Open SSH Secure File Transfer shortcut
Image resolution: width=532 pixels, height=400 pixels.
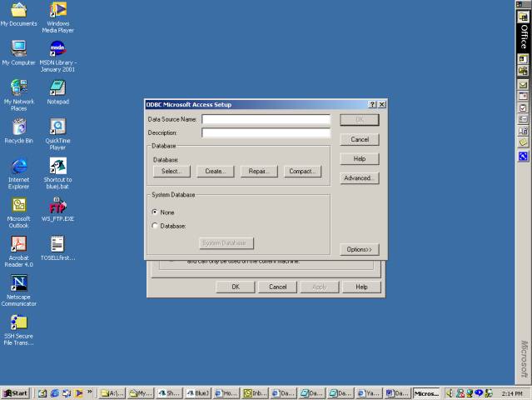click(x=18, y=330)
